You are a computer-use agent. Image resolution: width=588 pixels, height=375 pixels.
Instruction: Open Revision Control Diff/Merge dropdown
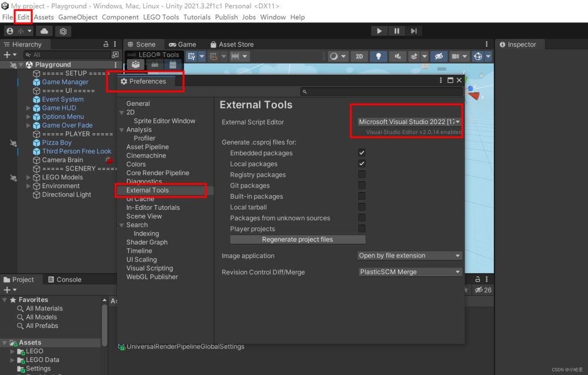[x=409, y=272]
